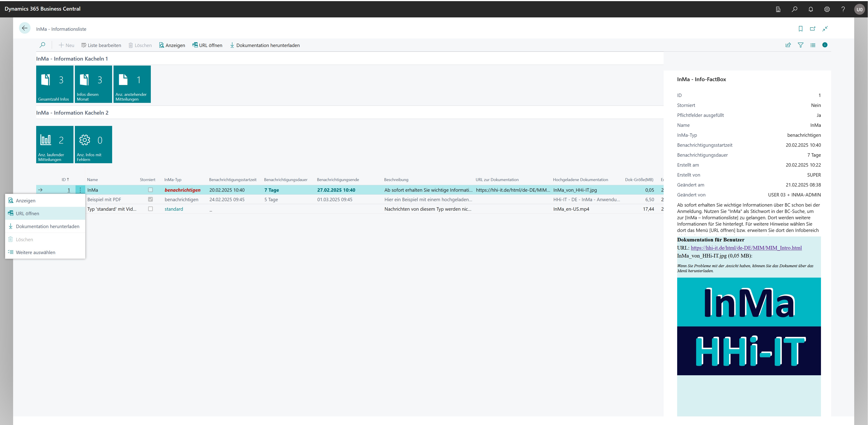
Task: Open the page search magnifier icon
Action: (x=43, y=45)
